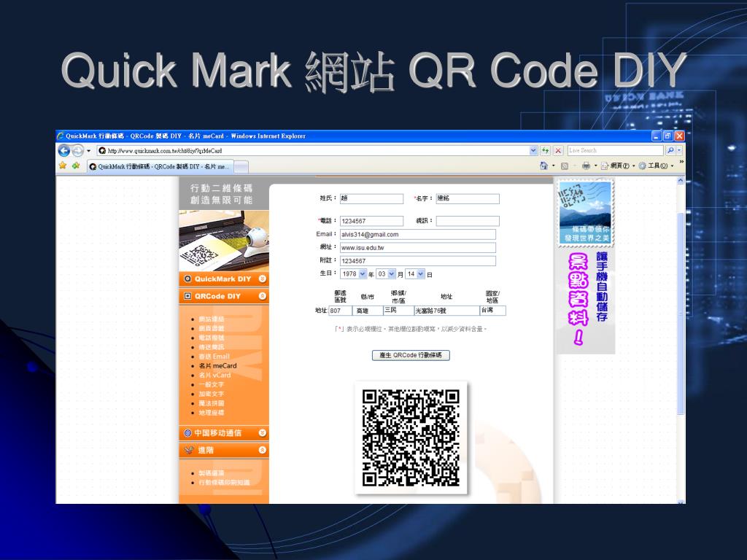
Task: Collapse the 進階 sidebar section
Action: (x=263, y=450)
